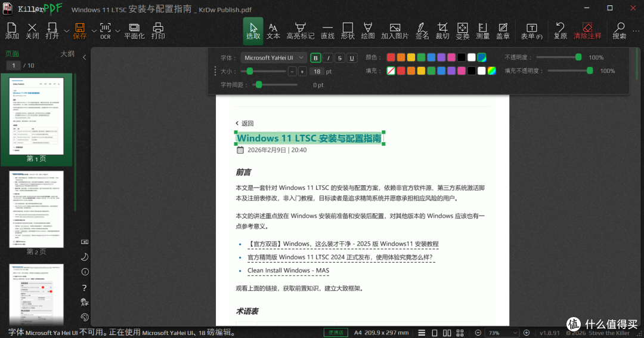Click the 关闭 (Close document) toolbar icon
644x338 pixels.
(32, 31)
